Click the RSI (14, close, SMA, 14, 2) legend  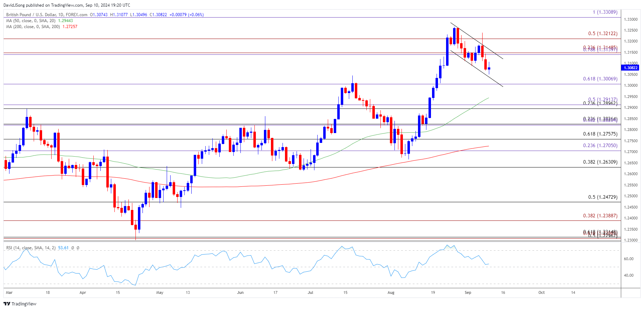(31, 248)
